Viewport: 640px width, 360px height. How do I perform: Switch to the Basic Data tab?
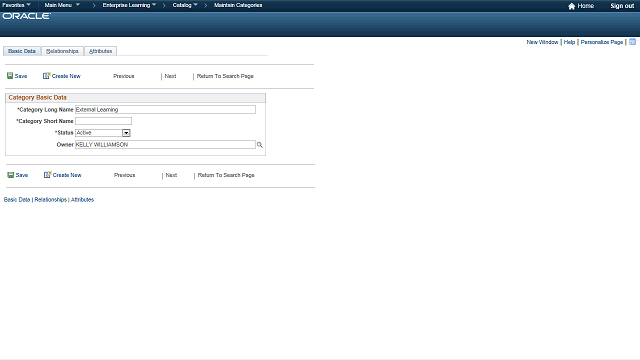click(22, 51)
